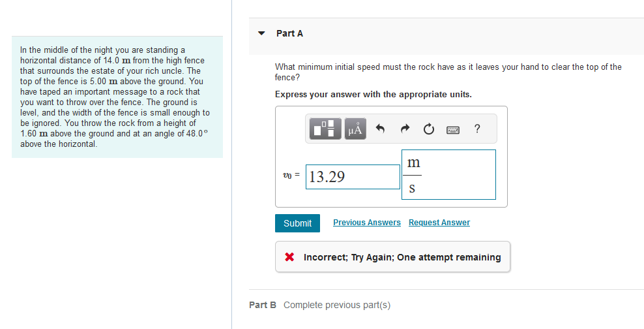Click the Part A heading text

tap(289, 33)
